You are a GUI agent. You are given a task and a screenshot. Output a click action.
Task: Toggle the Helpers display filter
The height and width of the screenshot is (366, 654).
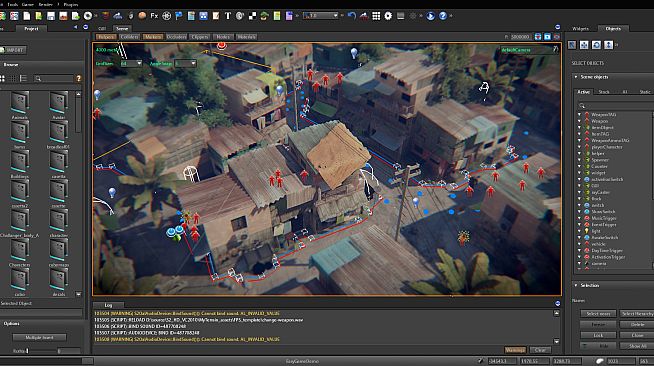[106, 37]
